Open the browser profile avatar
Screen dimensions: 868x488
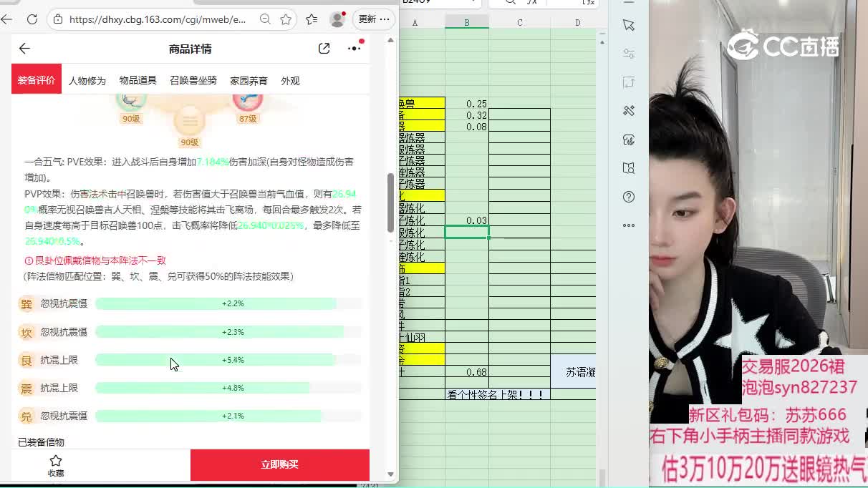pos(337,19)
